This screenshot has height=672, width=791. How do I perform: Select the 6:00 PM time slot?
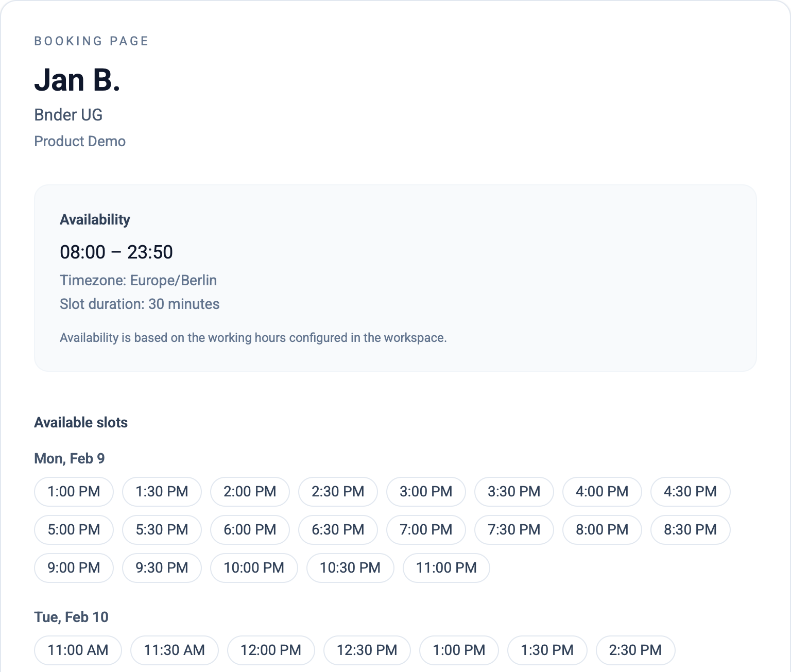250,529
